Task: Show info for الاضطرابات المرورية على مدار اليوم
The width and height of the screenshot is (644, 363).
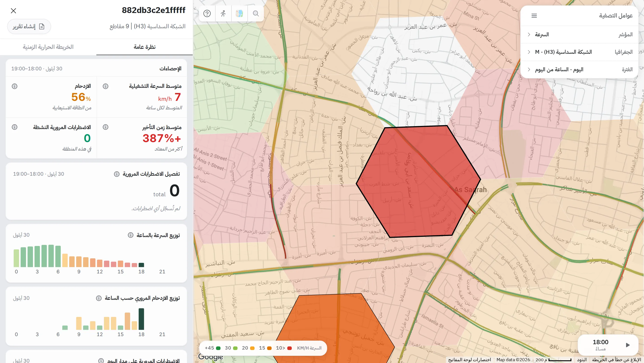Action: [101, 361]
